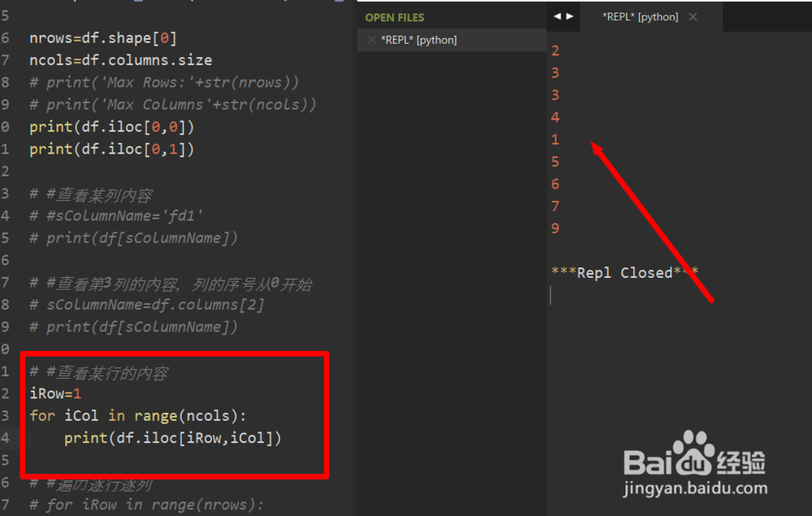The image size is (812, 516).
Task: Click the comment # for iRow in range(nrows):
Action: point(146,505)
